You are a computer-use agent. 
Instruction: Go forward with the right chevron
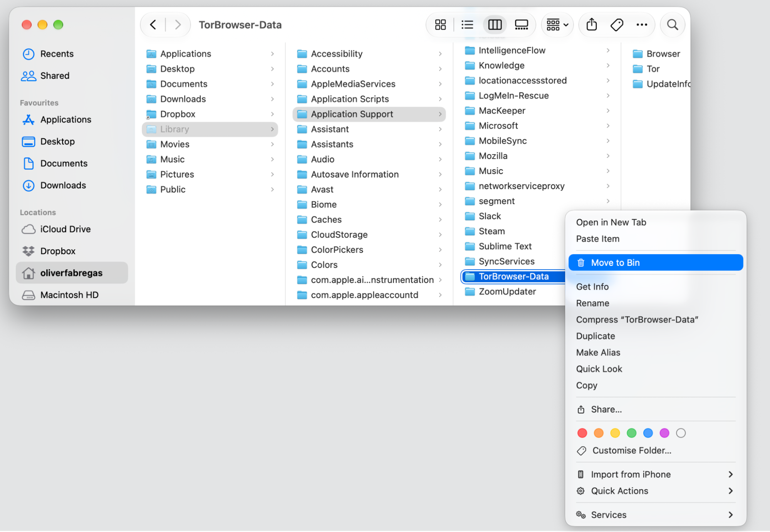(178, 25)
